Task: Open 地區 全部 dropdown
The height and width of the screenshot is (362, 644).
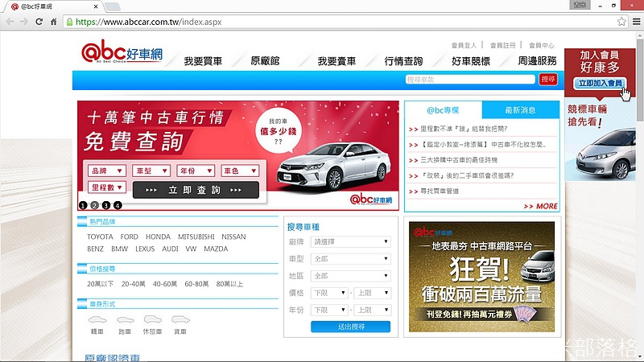Action: click(350, 276)
